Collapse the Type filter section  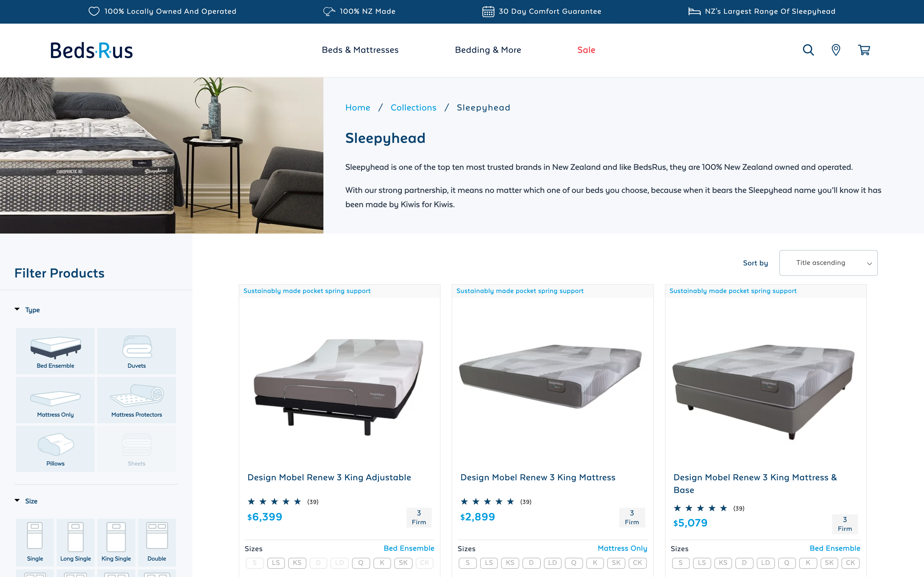tap(27, 310)
